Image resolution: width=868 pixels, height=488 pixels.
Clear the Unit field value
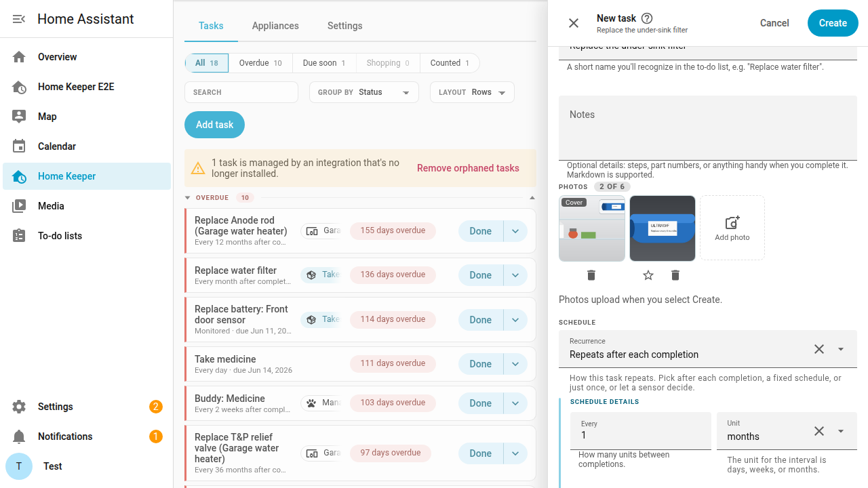[x=819, y=431]
